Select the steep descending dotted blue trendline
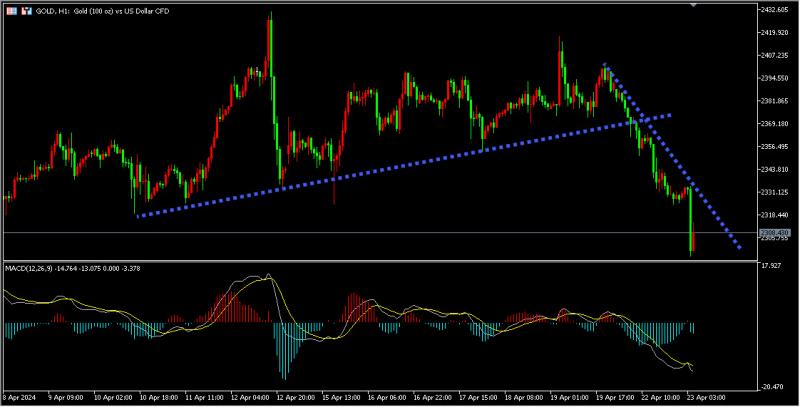 pyautogui.click(x=672, y=157)
